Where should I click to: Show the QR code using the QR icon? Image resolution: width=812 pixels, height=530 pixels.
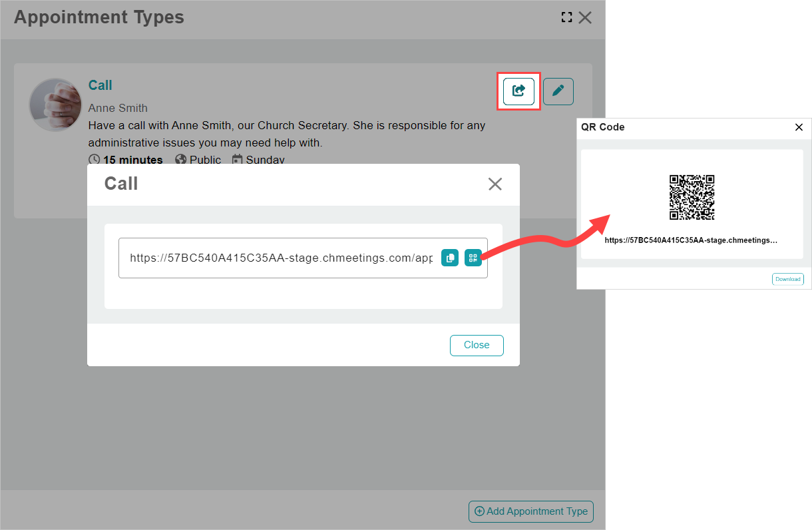pos(473,258)
